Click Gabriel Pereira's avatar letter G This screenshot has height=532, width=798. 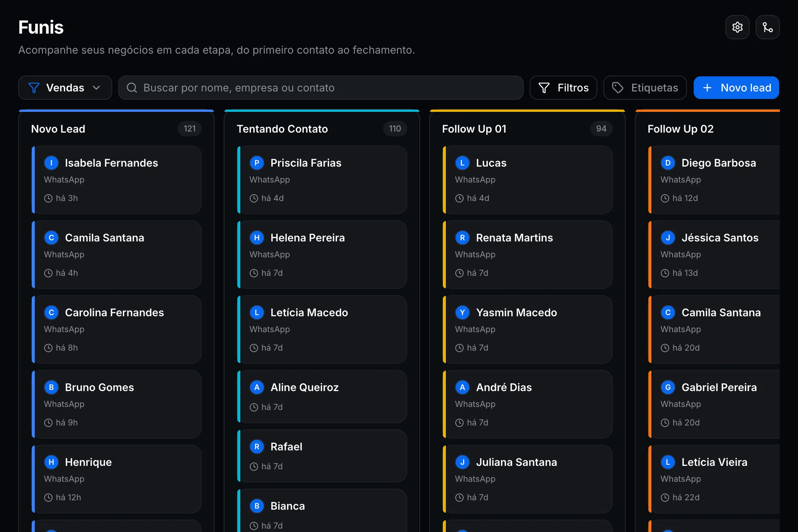point(668,387)
